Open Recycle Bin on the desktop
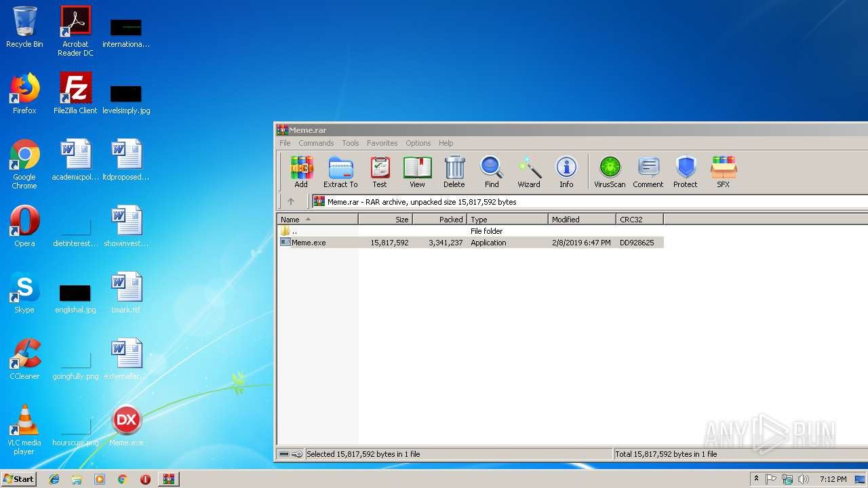 [24, 28]
